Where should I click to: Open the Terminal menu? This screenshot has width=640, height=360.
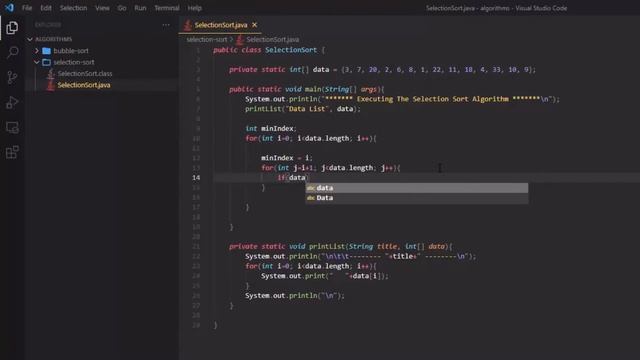[x=167, y=8]
